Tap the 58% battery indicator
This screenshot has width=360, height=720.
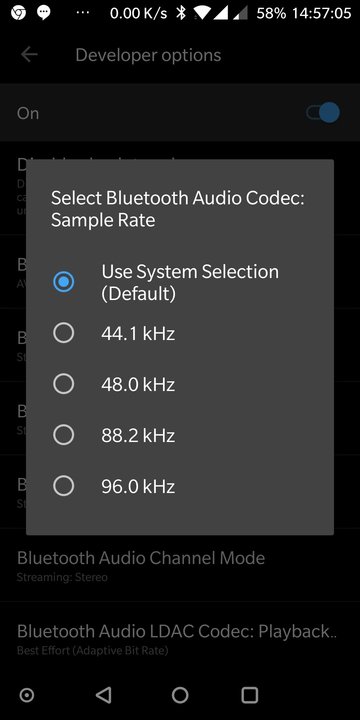click(271, 13)
